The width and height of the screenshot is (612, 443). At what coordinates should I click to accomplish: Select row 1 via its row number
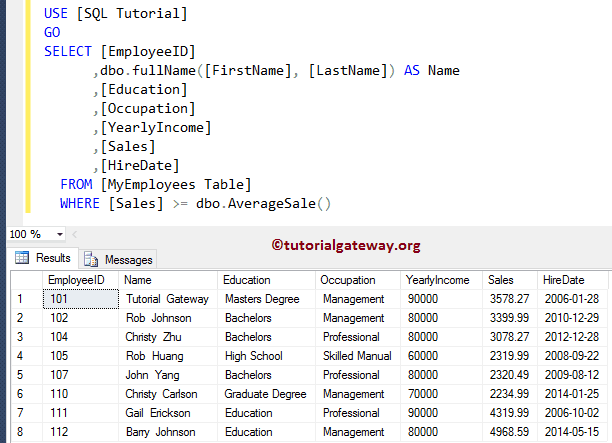[20, 299]
